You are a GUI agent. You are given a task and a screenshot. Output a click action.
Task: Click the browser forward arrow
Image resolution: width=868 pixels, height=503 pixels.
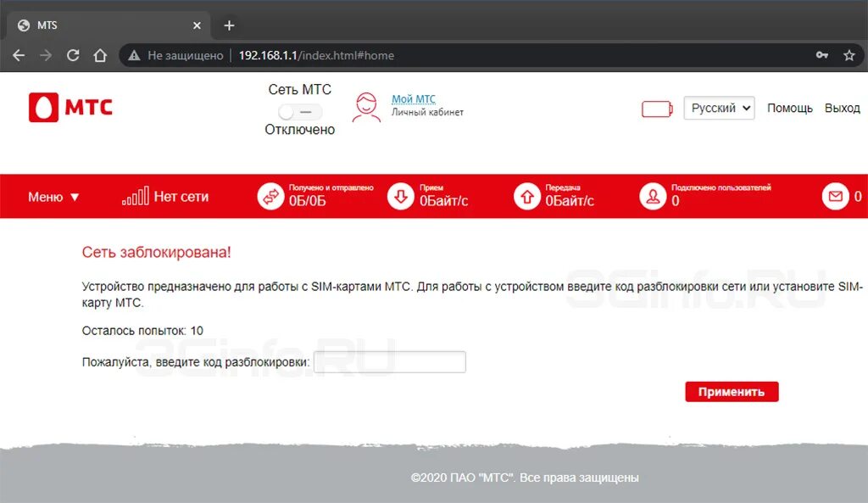tap(46, 55)
